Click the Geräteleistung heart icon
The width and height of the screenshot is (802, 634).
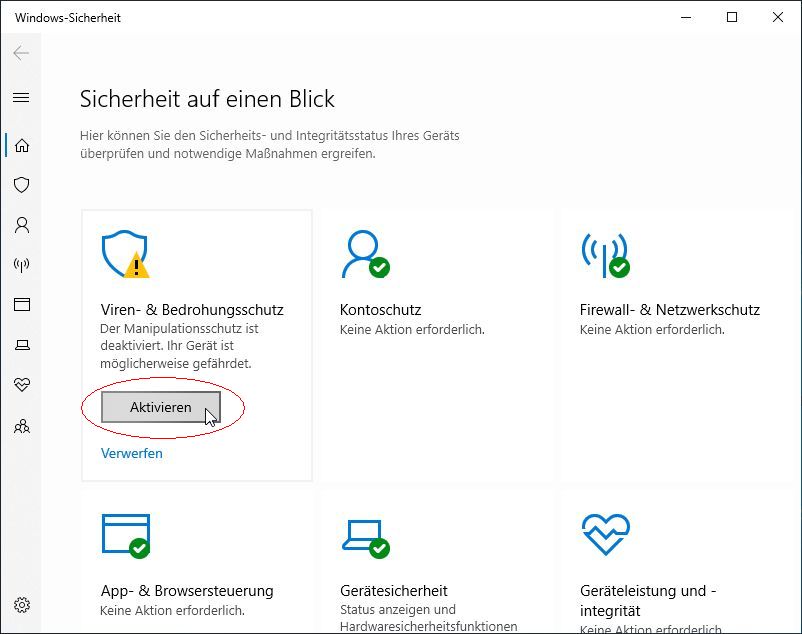(606, 534)
